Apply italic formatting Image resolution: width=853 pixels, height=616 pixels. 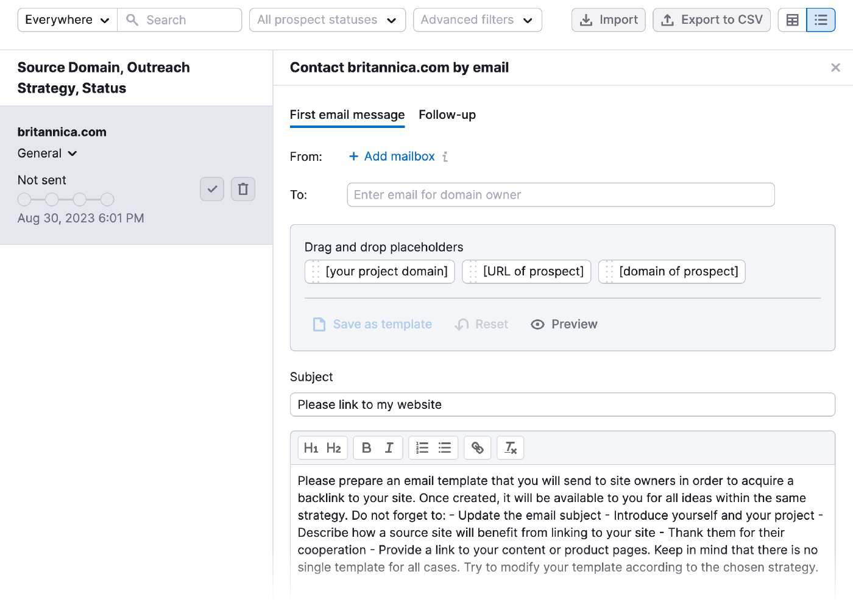point(389,447)
